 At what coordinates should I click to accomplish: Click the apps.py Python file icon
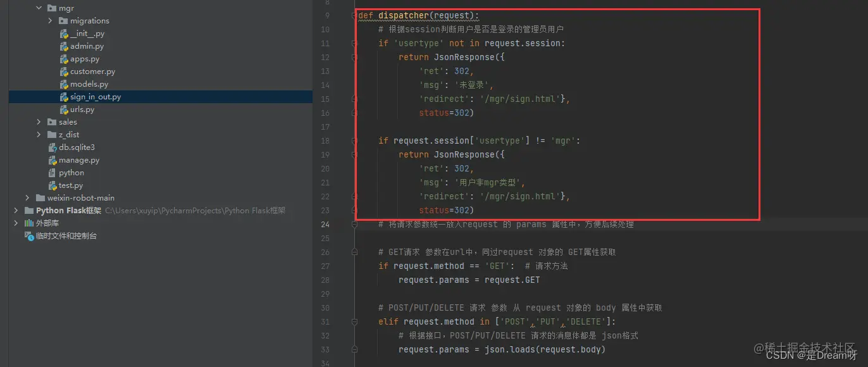click(64, 59)
